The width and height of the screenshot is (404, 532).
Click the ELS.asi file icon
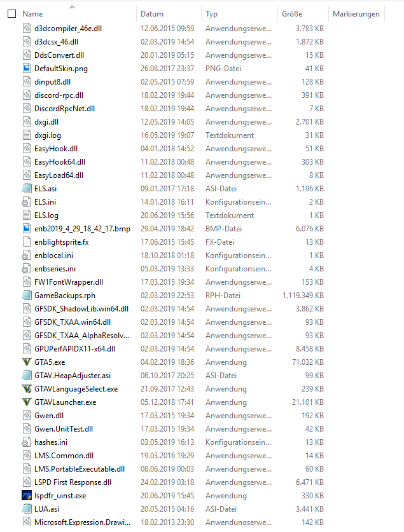(x=27, y=188)
